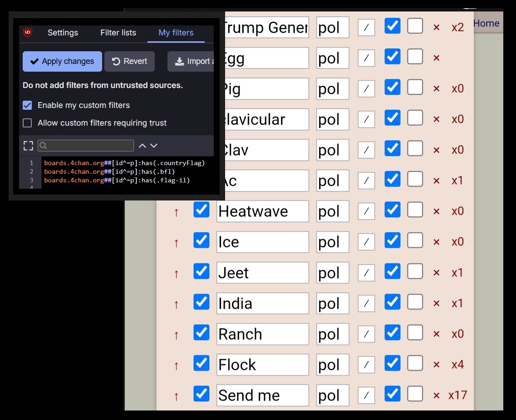
Task: Click the Import button
Action: pyautogui.click(x=191, y=61)
